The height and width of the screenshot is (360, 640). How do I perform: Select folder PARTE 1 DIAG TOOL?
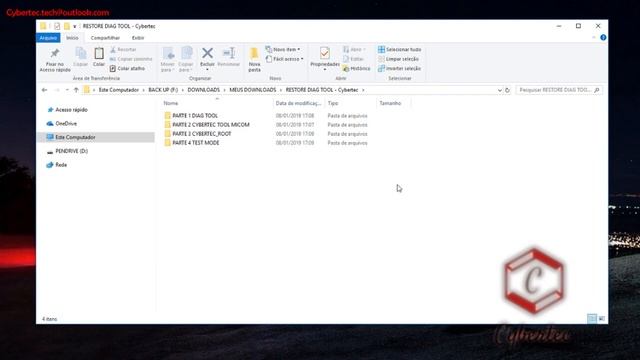click(195, 116)
